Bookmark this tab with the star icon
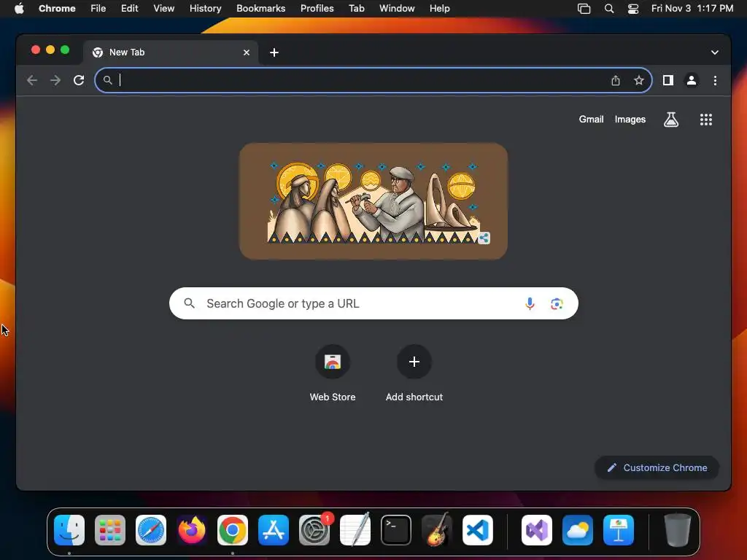This screenshot has width=747, height=560. tap(639, 80)
